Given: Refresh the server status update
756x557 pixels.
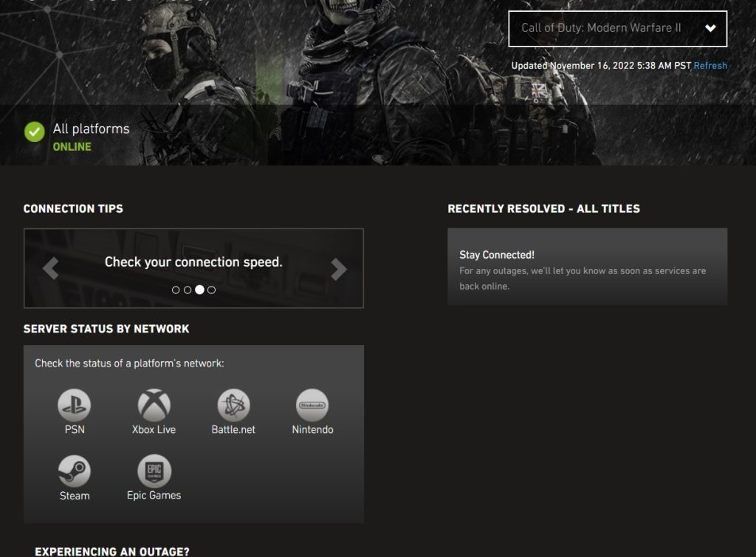Looking at the screenshot, I should click(x=710, y=66).
